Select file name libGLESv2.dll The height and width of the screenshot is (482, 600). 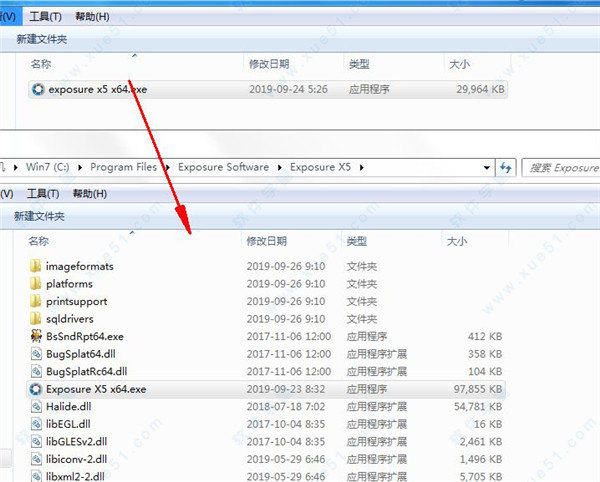click(77, 442)
